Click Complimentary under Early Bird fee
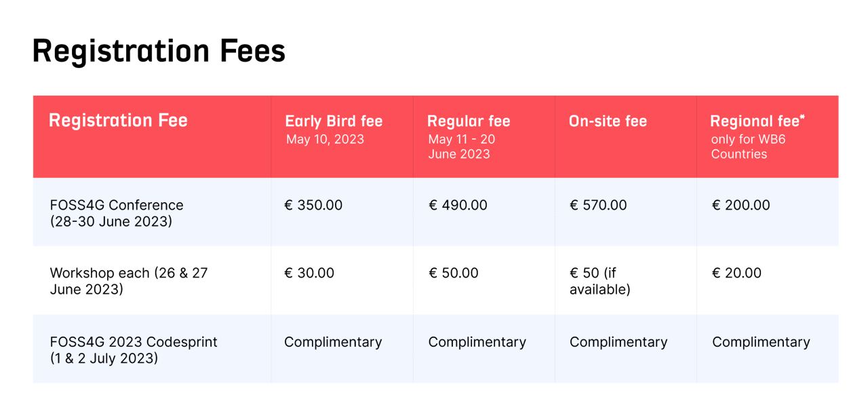Viewport: 868px width, 416px height. coord(333,342)
